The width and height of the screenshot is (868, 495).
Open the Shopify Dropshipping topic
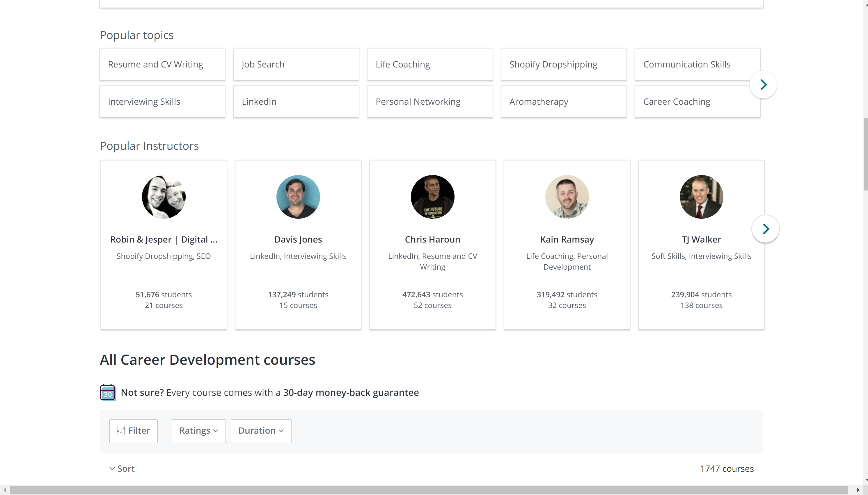coord(563,64)
